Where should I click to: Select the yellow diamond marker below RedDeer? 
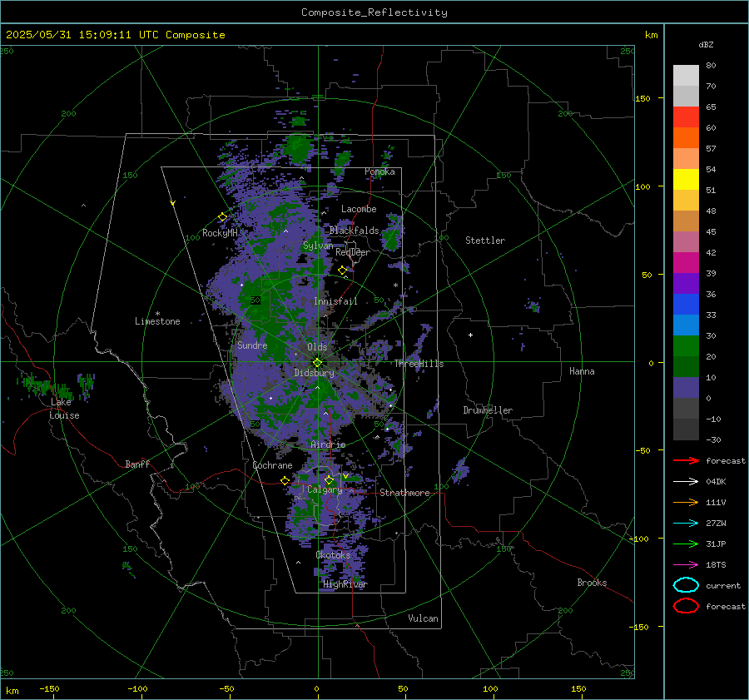point(343,271)
